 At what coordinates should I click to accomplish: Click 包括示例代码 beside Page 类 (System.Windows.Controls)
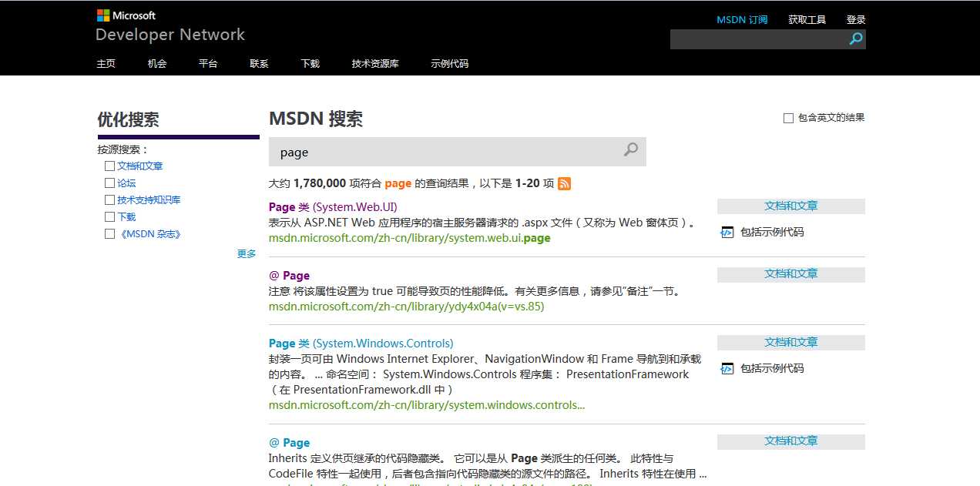coord(772,368)
